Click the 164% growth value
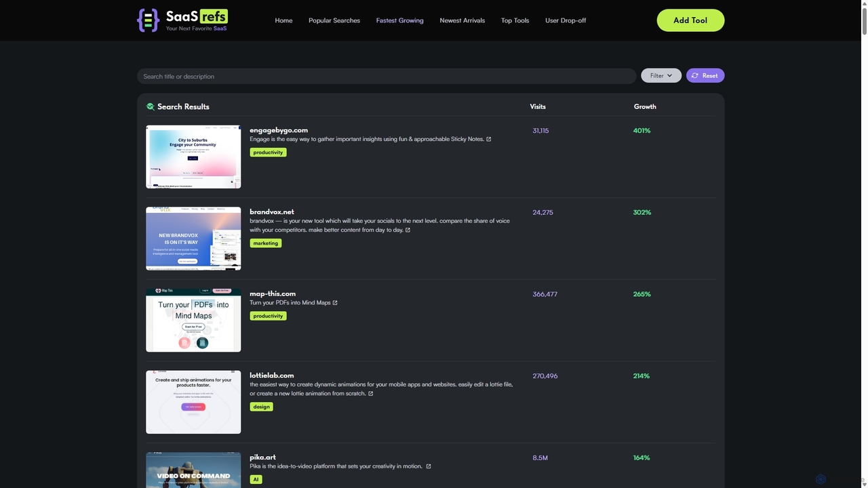The width and height of the screenshot is (868, 488). pos(642,458)
